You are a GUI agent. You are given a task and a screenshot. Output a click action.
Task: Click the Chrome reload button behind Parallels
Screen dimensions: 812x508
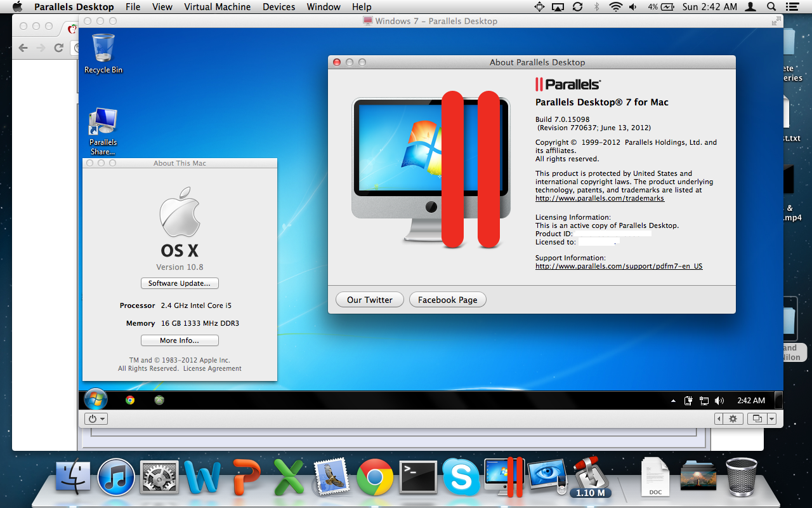tap(59, 48)
